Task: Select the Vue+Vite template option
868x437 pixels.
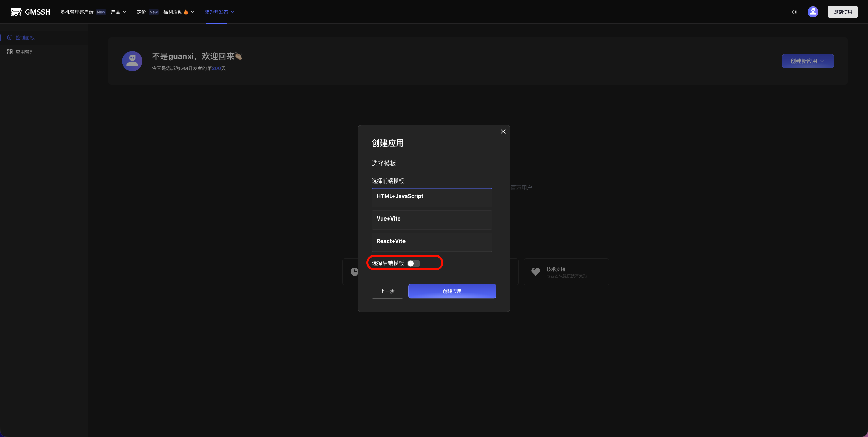Action: click(432, 220)
